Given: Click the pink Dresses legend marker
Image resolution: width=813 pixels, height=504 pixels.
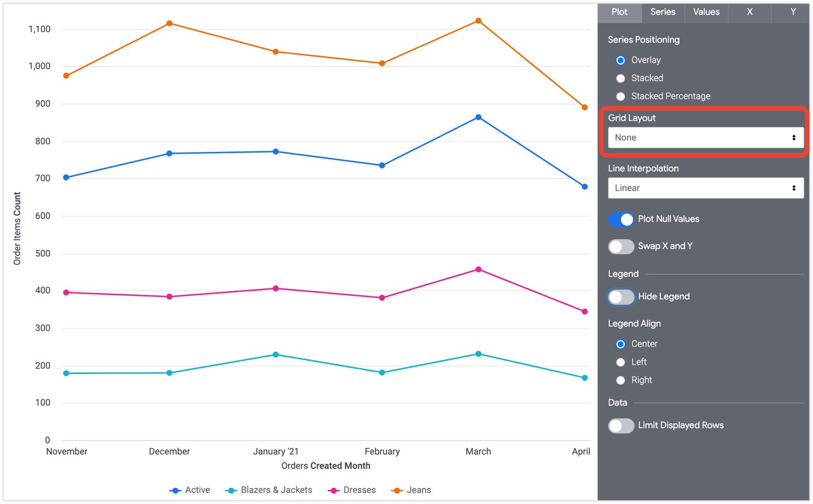Looking at the screenshot, I should click(x=333, y=491).
